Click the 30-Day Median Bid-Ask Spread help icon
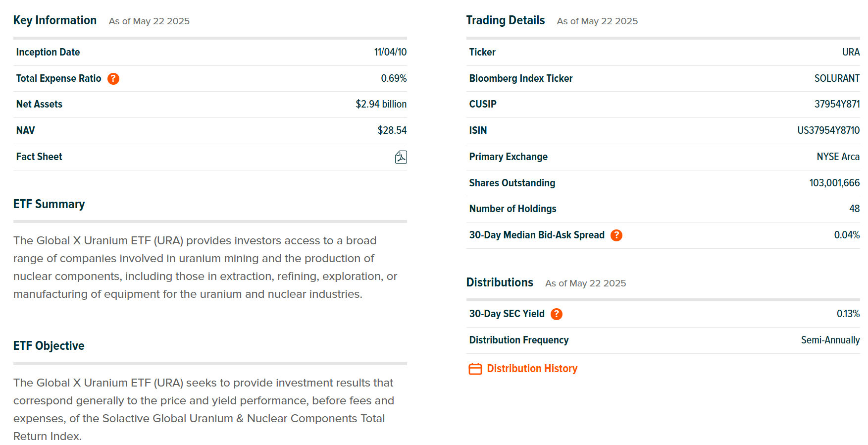This screenshot has height=445, width=868. (616, 235)
